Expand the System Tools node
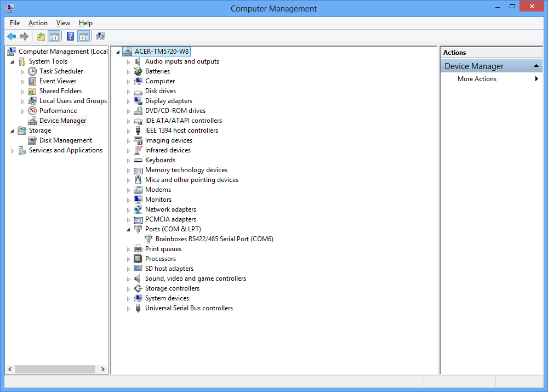This screenshot has height=392, width=548. click(x=12, y=61)
